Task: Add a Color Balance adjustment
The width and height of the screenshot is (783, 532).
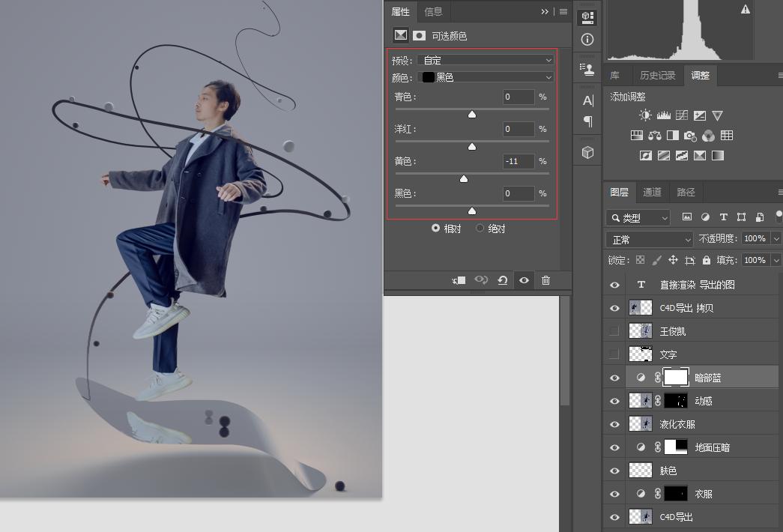Action: coord(654,136)
